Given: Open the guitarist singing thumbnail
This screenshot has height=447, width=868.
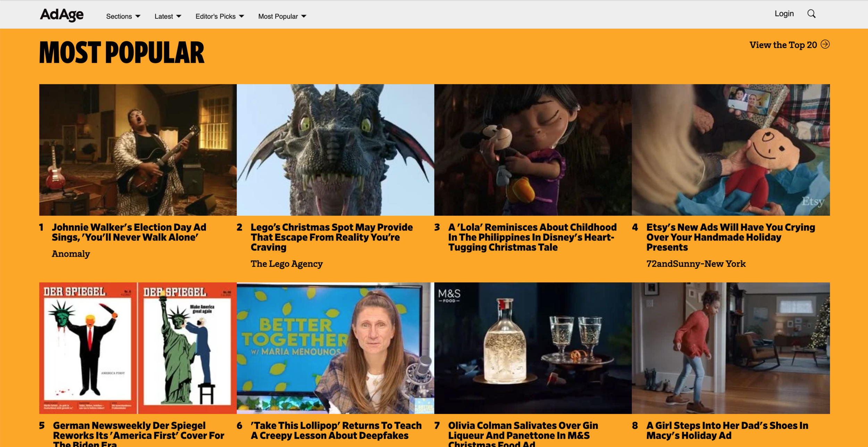Looking at the screenshot, I should [138, 150].
